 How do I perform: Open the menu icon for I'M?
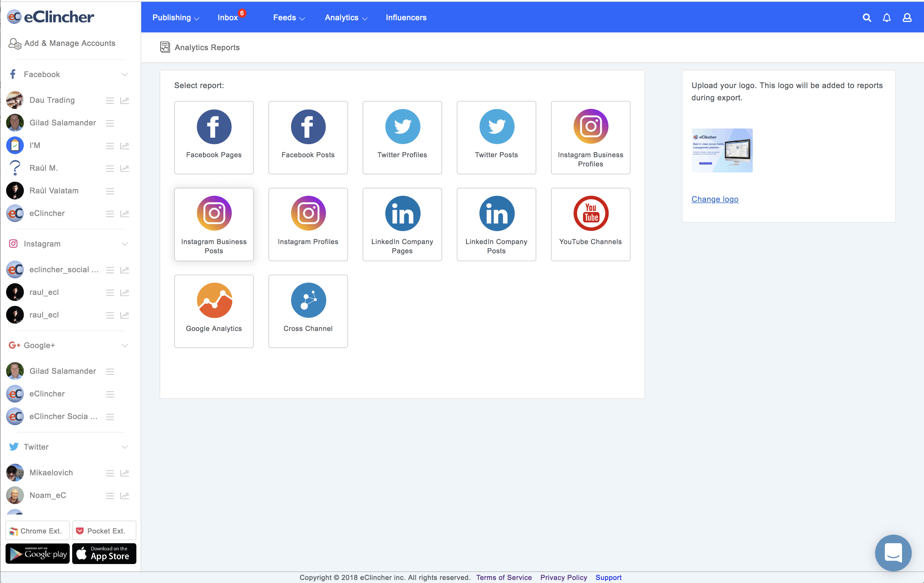coord(110,146)
